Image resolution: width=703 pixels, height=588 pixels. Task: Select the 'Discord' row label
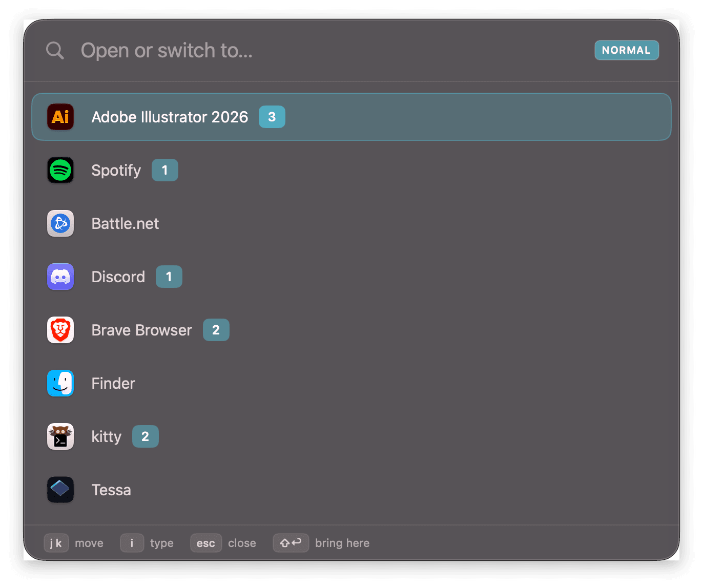[118, 277]
